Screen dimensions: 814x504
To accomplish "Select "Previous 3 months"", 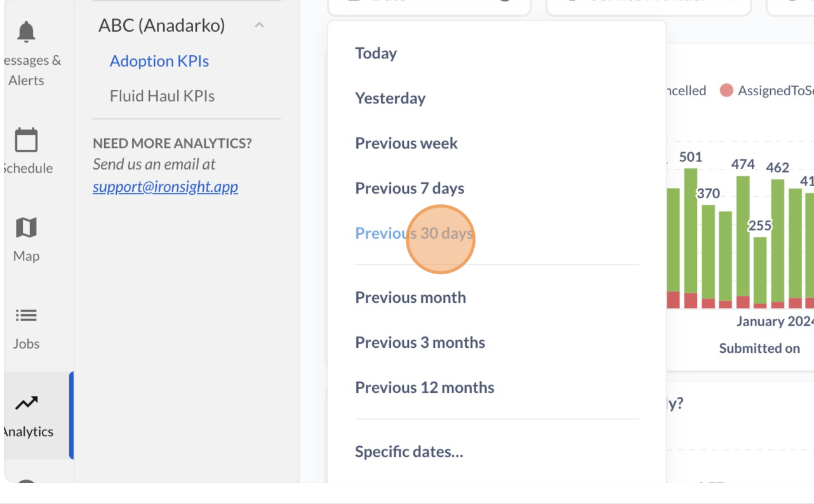I will point(419,342).
